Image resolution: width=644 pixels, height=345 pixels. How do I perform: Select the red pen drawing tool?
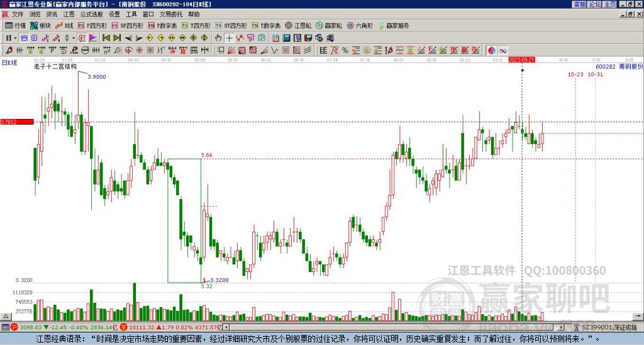click(x=9, y=50)
